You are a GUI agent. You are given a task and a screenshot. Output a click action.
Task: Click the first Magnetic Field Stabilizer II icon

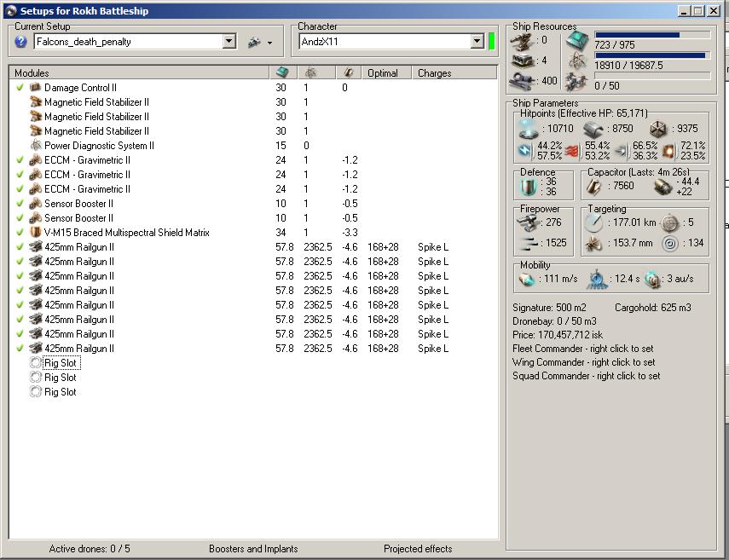[x=36, y=102]
